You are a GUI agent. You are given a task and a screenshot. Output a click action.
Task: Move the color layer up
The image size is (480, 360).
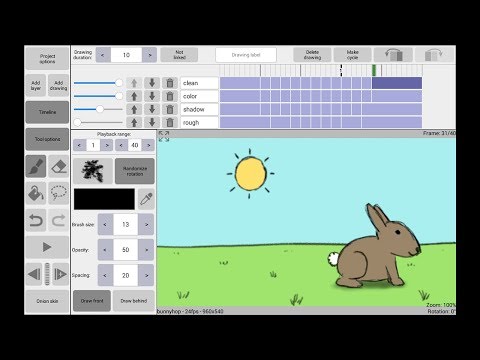click(x=134, y=96)
